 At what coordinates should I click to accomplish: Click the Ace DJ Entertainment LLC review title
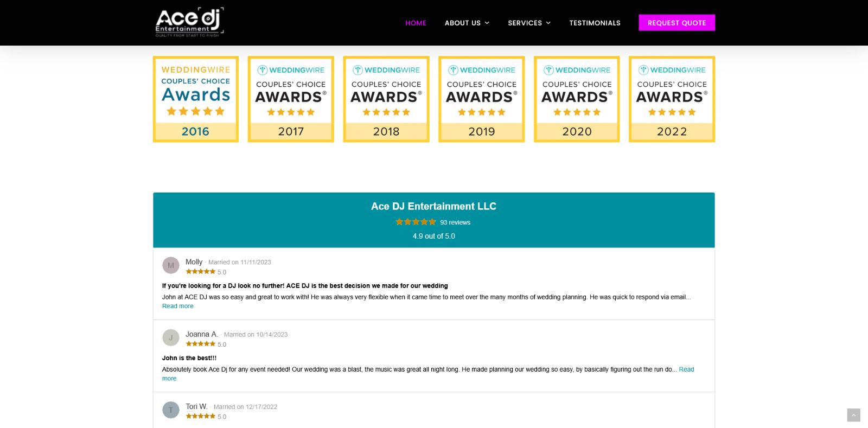(x=434, y=206)
